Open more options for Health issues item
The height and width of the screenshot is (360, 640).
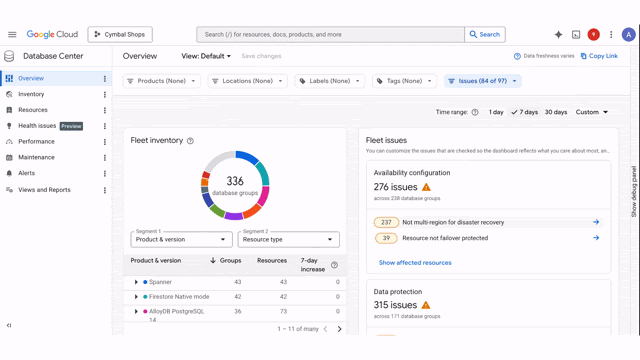(104, 126)
